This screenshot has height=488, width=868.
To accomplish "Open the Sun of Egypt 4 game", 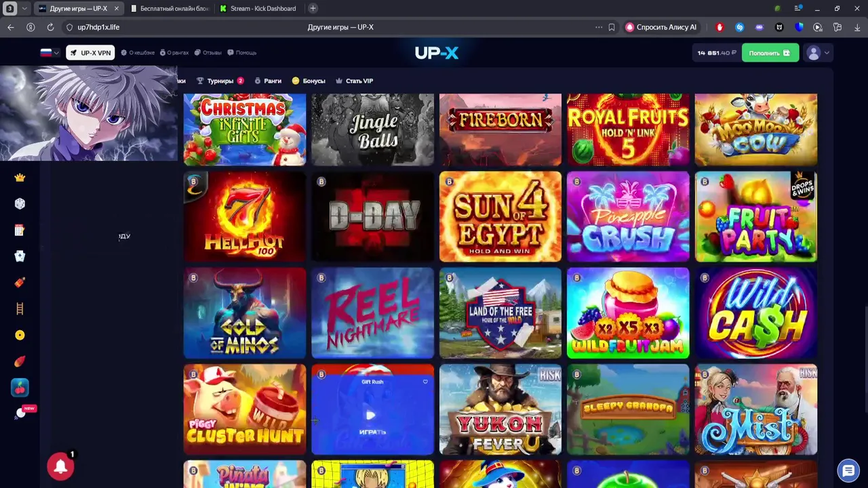I will (x=500, y=216).
